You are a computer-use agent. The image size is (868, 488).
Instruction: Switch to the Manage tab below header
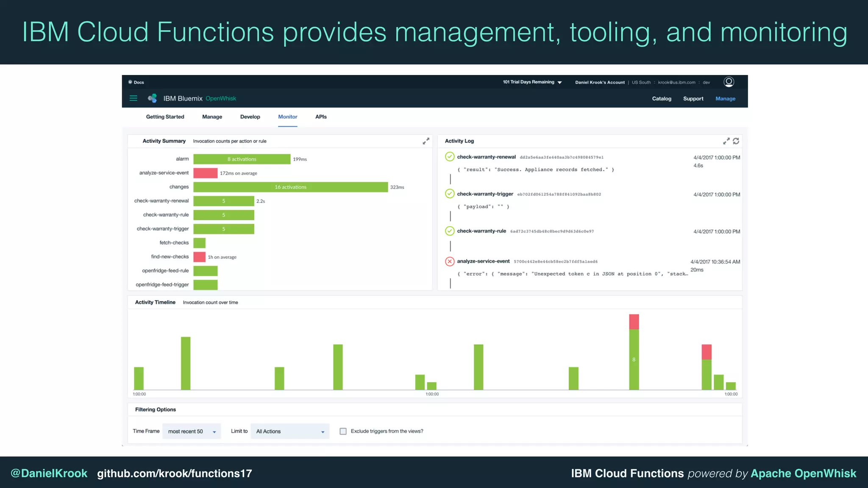tap(212, 117)
